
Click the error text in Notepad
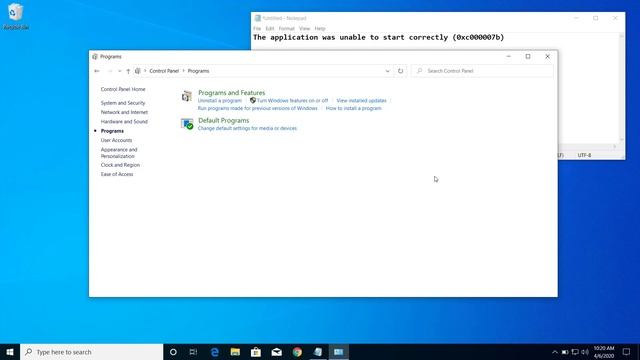pyautogui.click(x=378, y=37)
